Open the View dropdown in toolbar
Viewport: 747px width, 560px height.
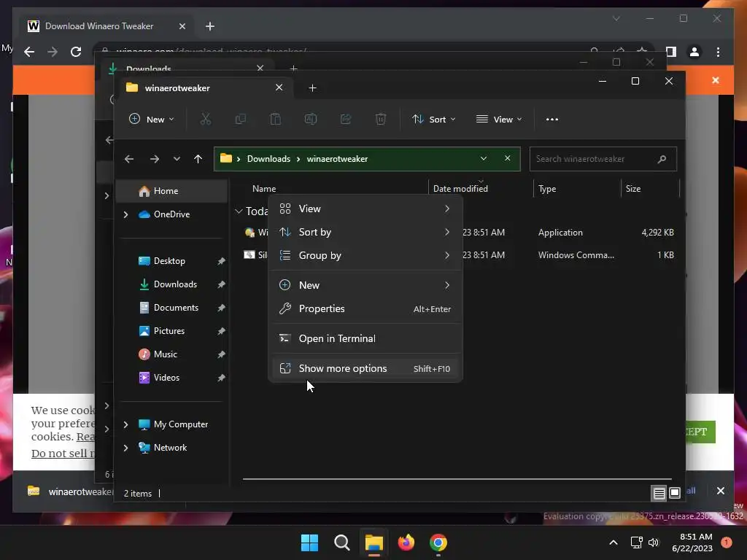499,119
